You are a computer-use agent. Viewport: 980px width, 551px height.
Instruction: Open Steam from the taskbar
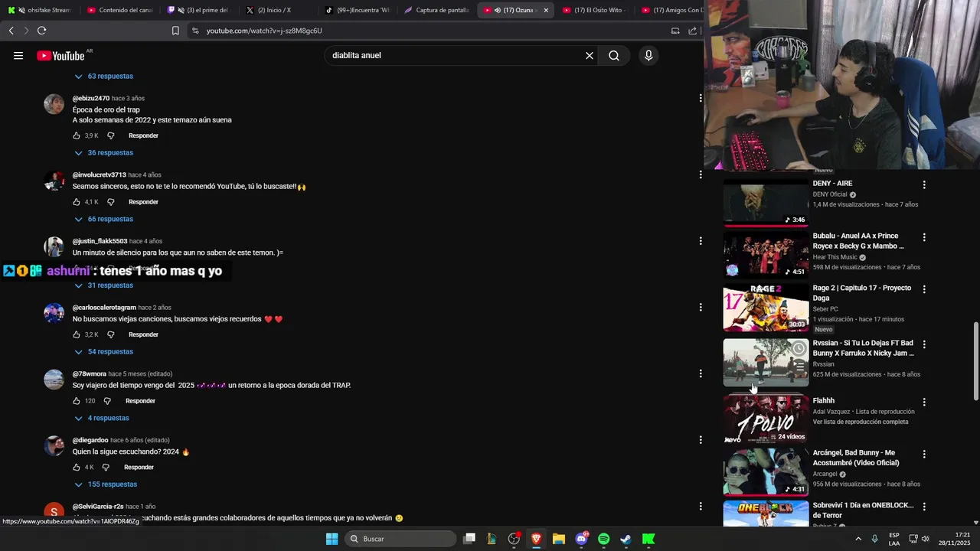pyautogui.click(x=626, y=539)
